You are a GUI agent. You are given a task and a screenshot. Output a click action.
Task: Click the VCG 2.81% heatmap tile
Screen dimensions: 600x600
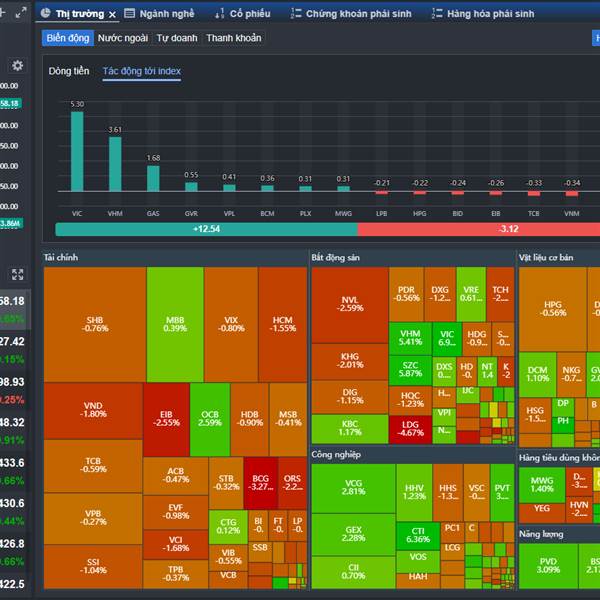(x=353, y=488)
